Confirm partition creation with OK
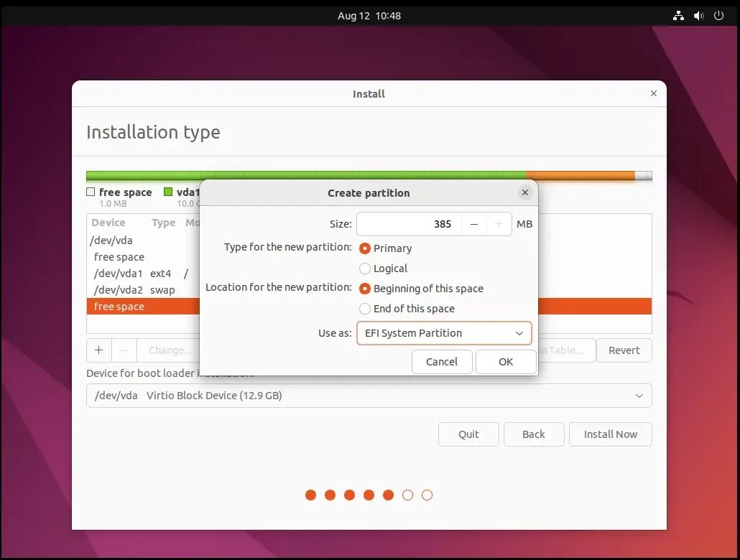Image resolution: width=740 pixels, height=560 pixels. (506, 362)
